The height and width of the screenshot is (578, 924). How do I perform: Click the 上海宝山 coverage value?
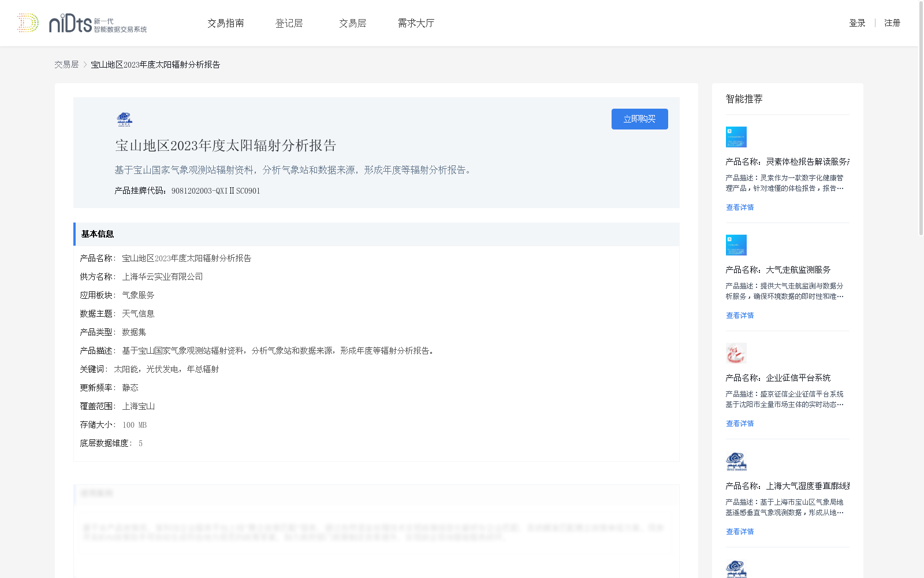click(138, 406)
